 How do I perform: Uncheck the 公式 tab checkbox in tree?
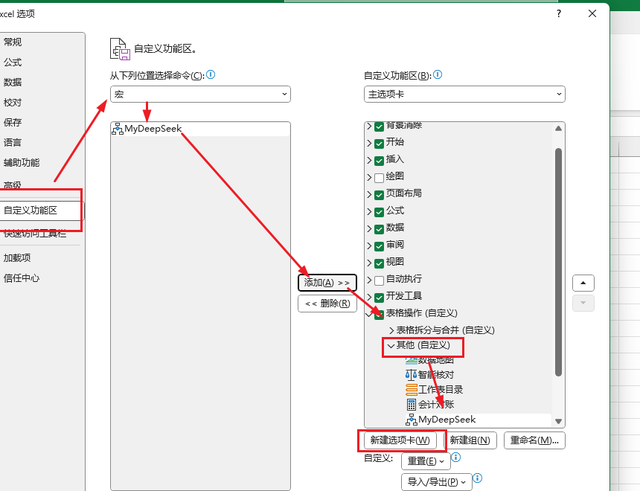click(x=379, y=212)
